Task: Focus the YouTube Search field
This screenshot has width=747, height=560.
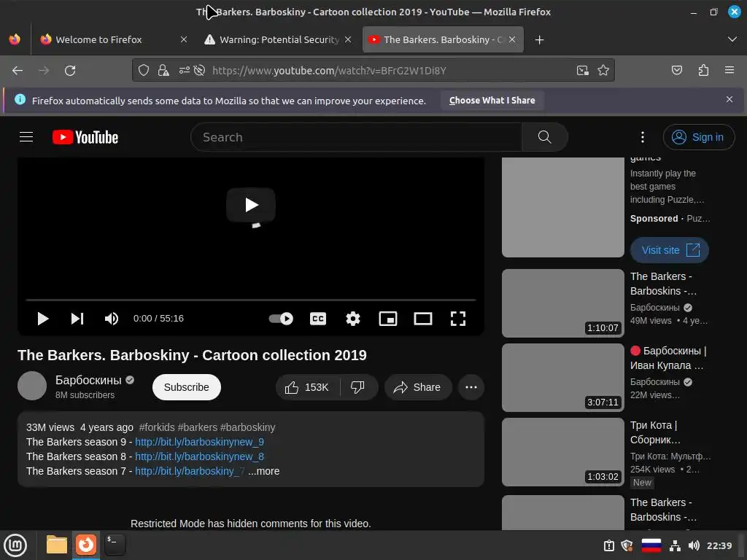Action: coord(356,137)
